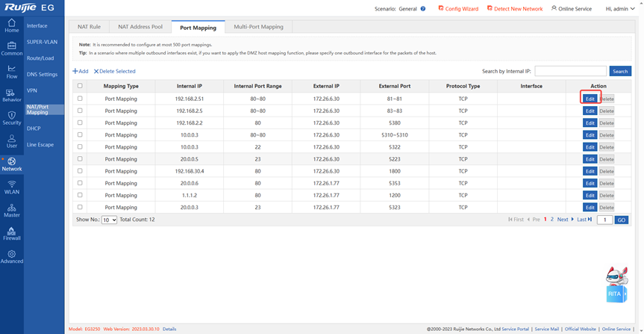Click the RITA robot assistant icon
The width and height of the screenshot is (644, 334).
(x=615, y=284)
